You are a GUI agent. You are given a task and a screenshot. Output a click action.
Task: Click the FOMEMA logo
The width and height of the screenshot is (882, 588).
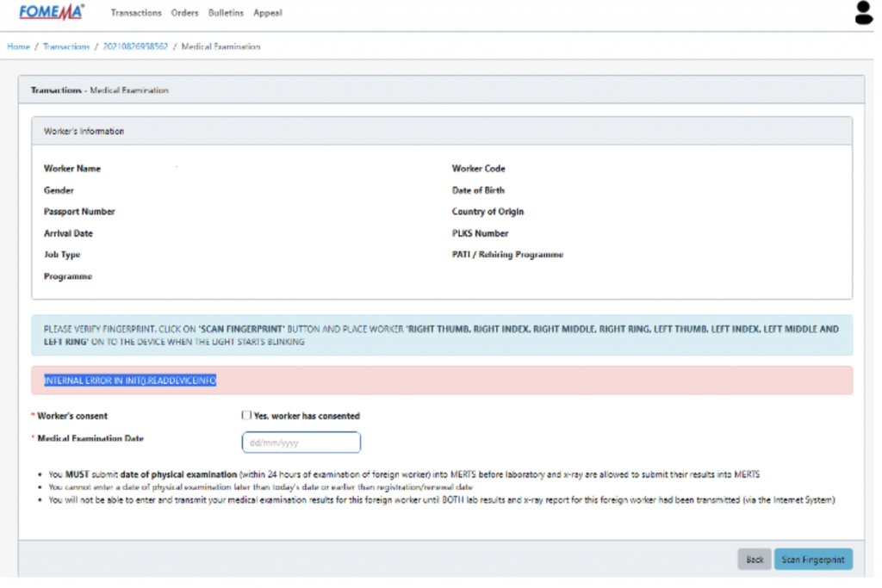pyautogui.click(x=51, y=13)
